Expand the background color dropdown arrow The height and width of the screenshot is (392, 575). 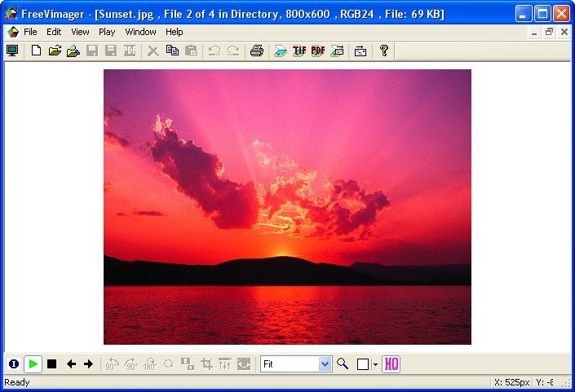[375, 364]
